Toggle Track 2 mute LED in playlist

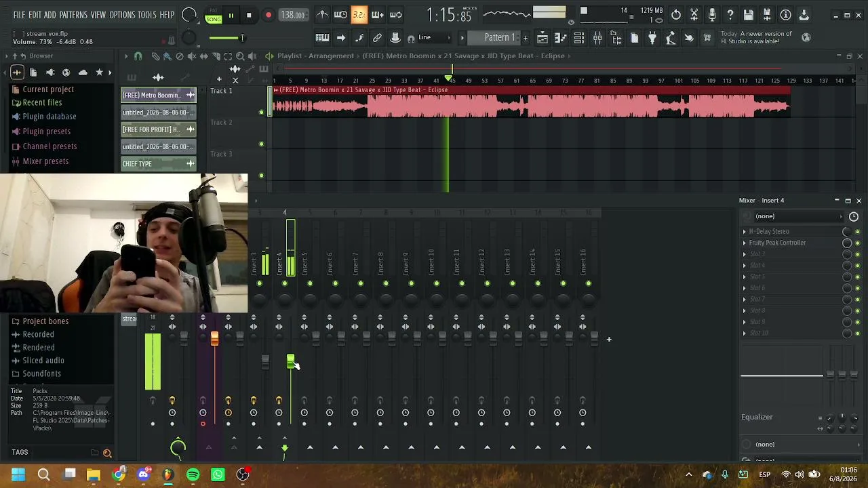(x=262, y=144)
